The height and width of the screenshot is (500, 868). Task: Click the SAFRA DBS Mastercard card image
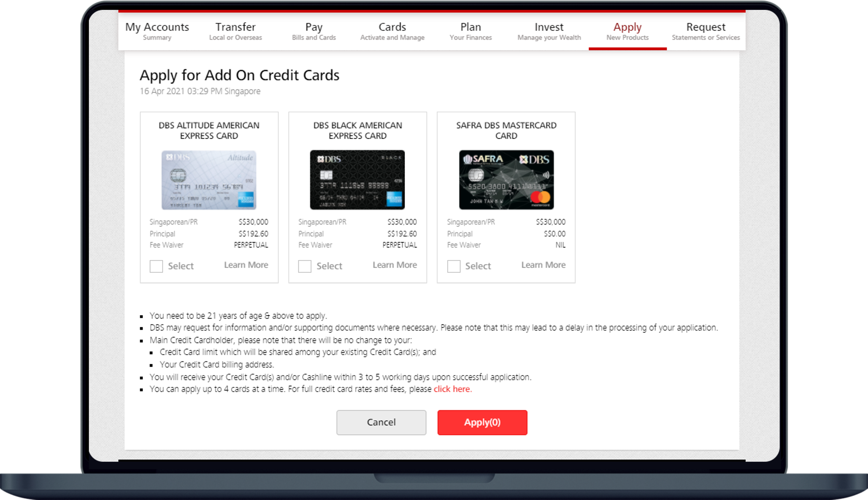pyautogui.click(x=506, y=180)
